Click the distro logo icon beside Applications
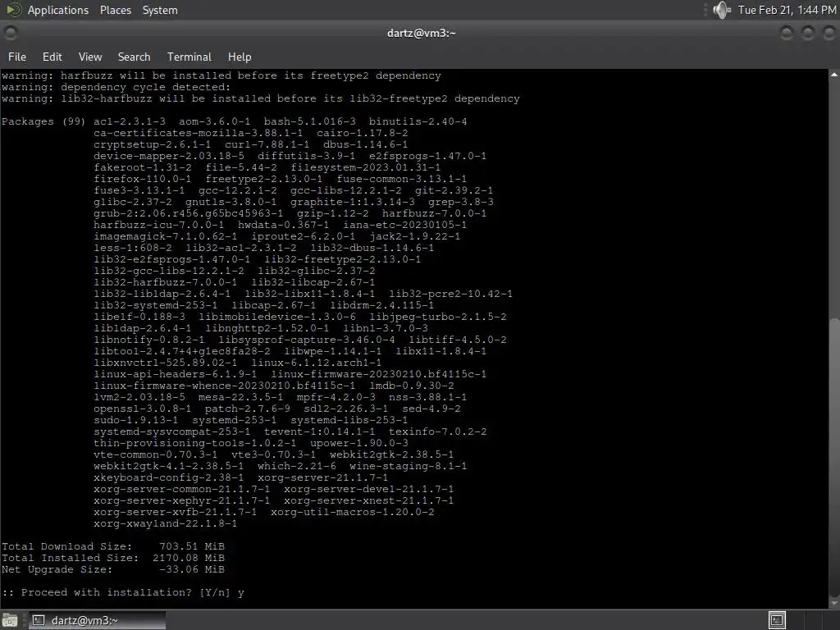 [13, 10]
